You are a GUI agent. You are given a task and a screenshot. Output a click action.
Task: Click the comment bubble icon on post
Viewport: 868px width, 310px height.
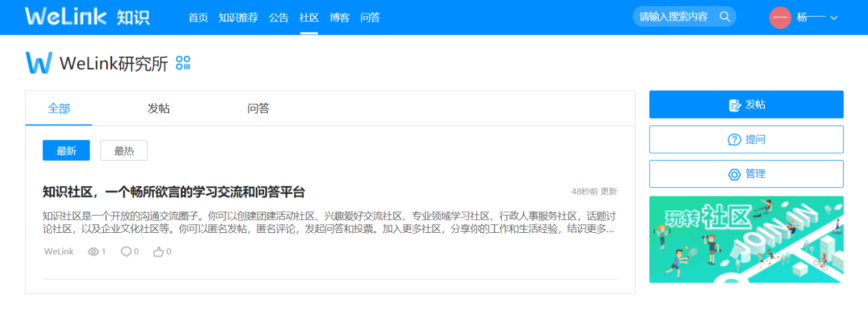point(126,252)
